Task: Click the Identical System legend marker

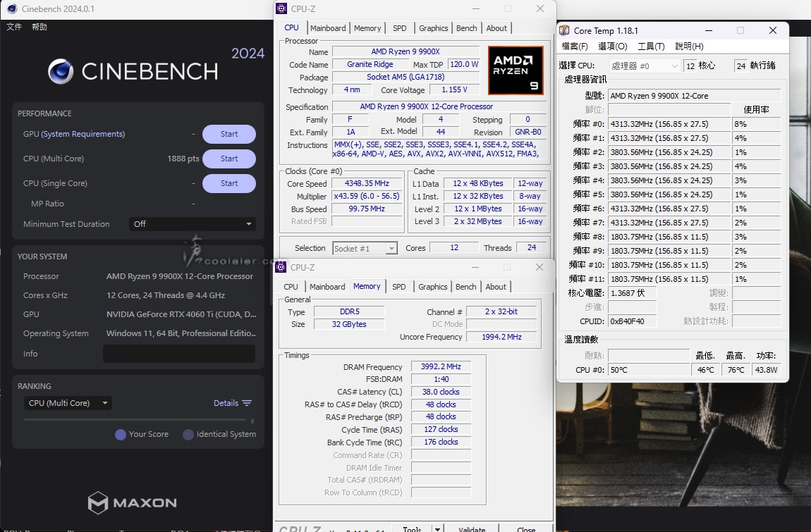Action: click(188, 435)
